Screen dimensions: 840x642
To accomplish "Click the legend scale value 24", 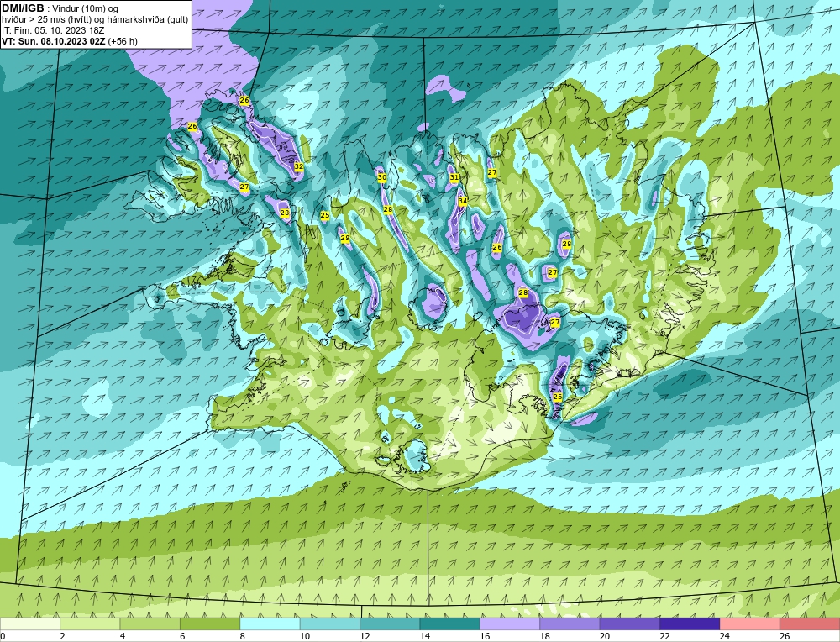I will point(725,636).
